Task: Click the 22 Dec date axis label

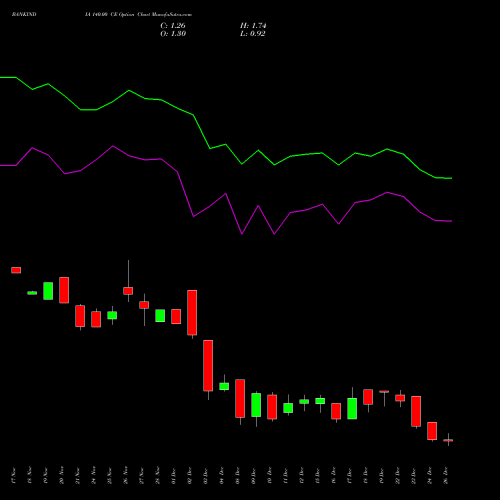Action: (398, 476)
